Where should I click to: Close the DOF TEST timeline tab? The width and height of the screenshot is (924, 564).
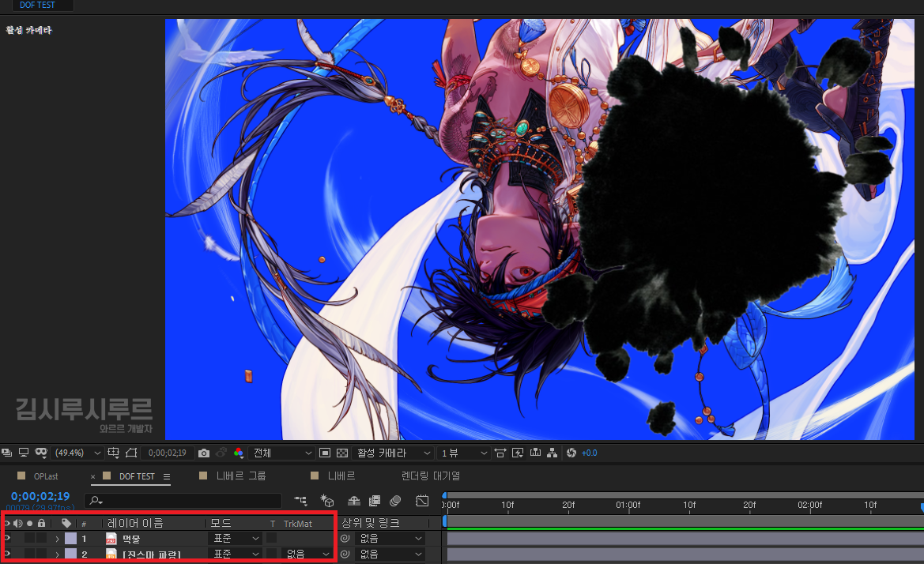[92, 477]
